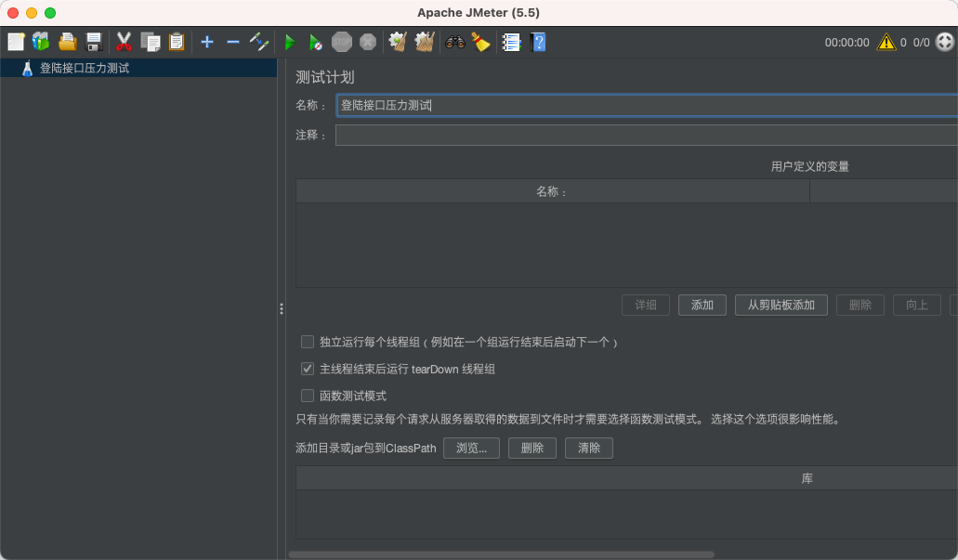
Task: Disable 主线程结束后运行 tearDown 线程组
Action: pyautogui.click(x=307, y=369)
